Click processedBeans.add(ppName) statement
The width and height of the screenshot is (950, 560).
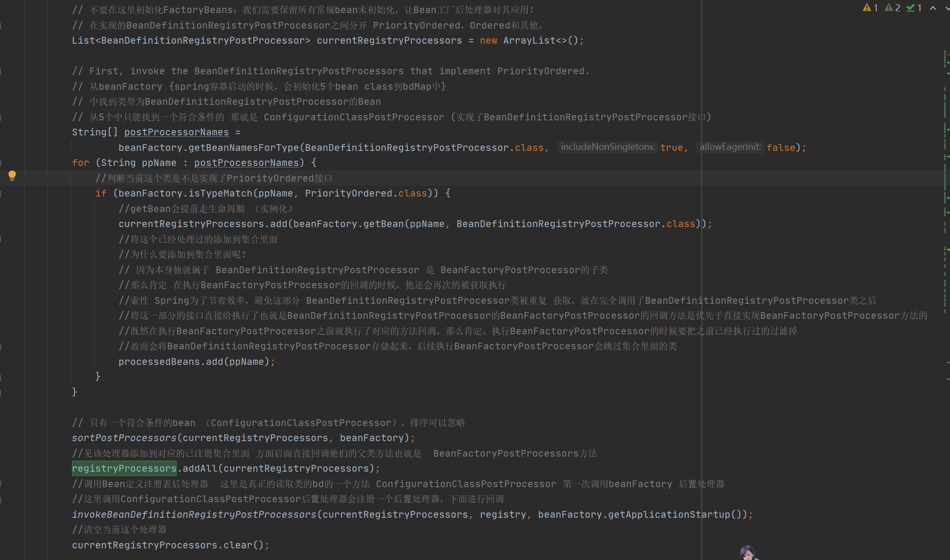194,362
